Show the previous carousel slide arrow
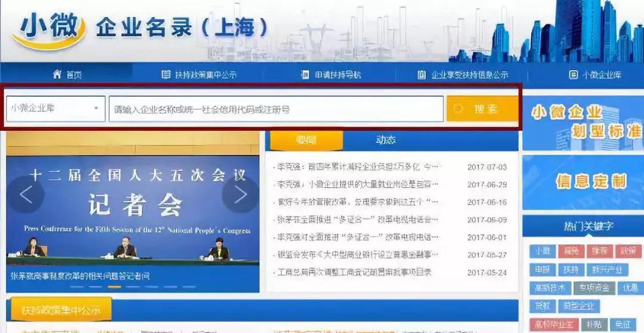This screenshot has width=644, height=333. pyautogui.click(x=26, y=195)
